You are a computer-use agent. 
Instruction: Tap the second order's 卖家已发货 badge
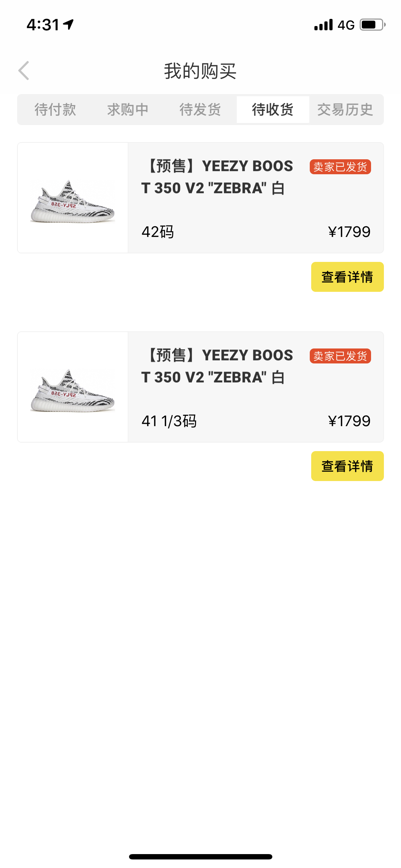click(x=340, y=356)
